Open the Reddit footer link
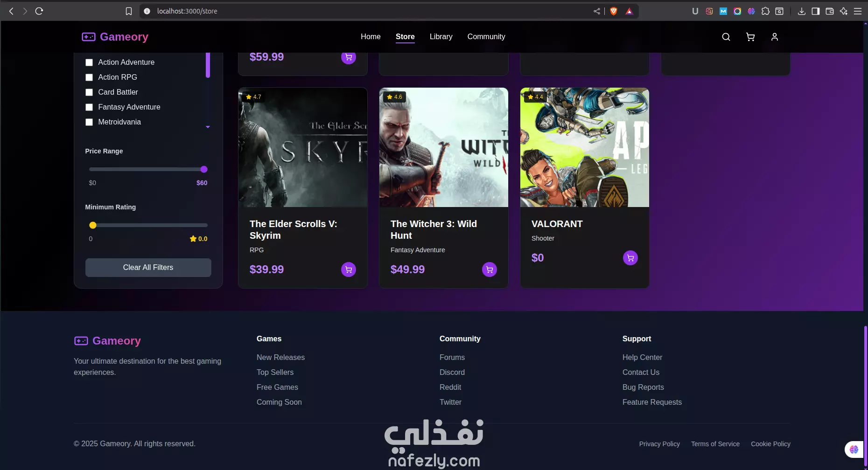The width and height of the screenshot is (868, 470). pos(450,387)
